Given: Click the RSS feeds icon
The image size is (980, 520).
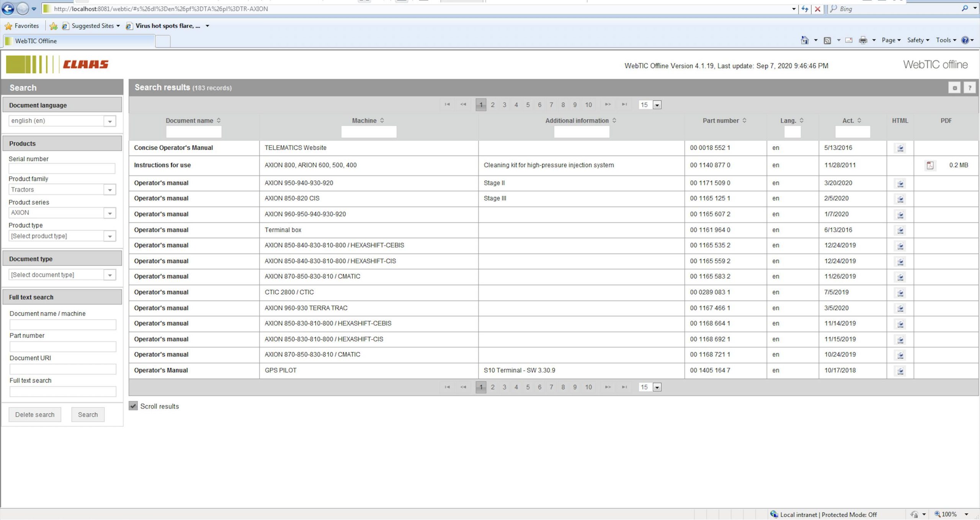Looking at the screenshot, I should coord(827,40).
